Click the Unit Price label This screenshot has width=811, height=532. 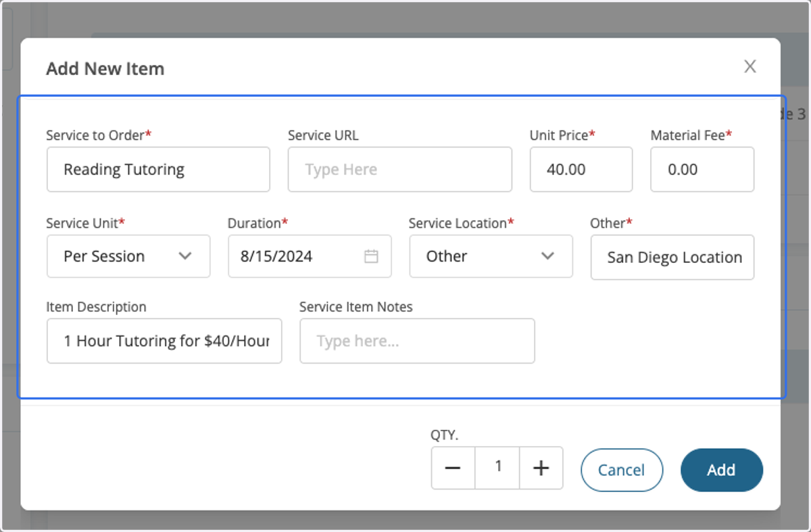562,135
